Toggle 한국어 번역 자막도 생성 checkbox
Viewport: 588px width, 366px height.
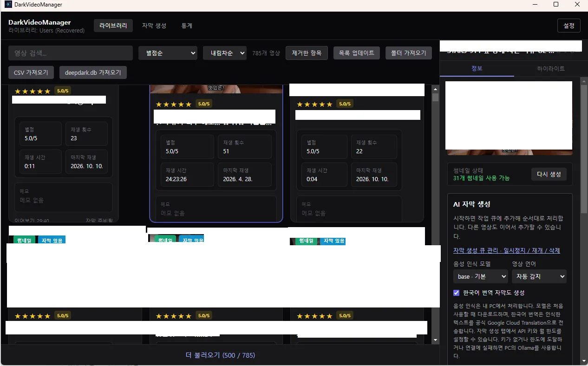pos(457,293)
